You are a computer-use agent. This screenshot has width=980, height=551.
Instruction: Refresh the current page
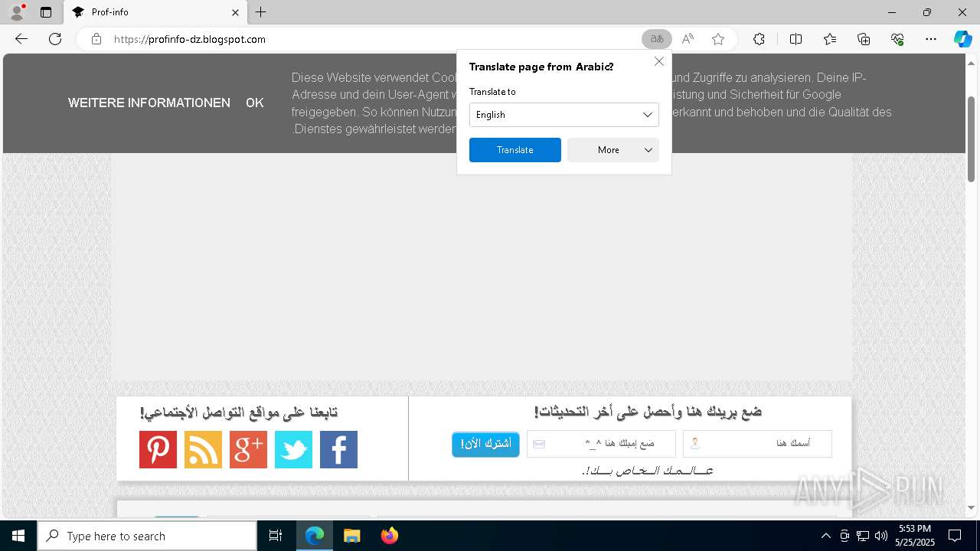pyautogui.click(x=55, y=39)
